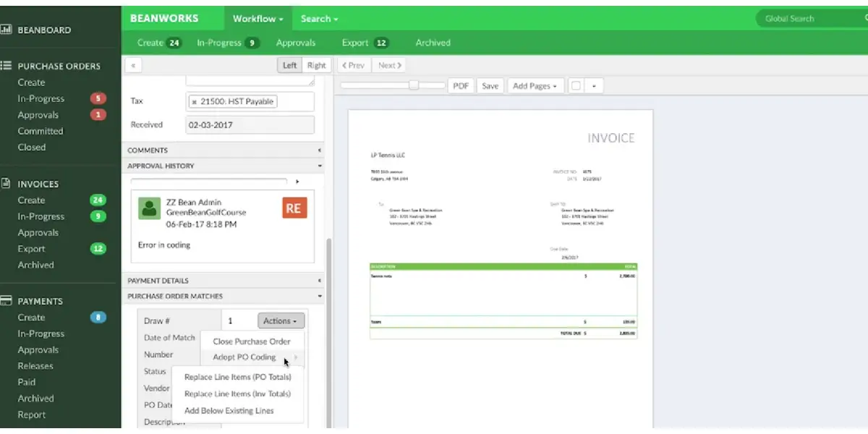Image resolution: width=868 pixels, height=434 pixels.
Task: Click the ZZ Bean Admin avatar icon
Action: coord(149,208)
